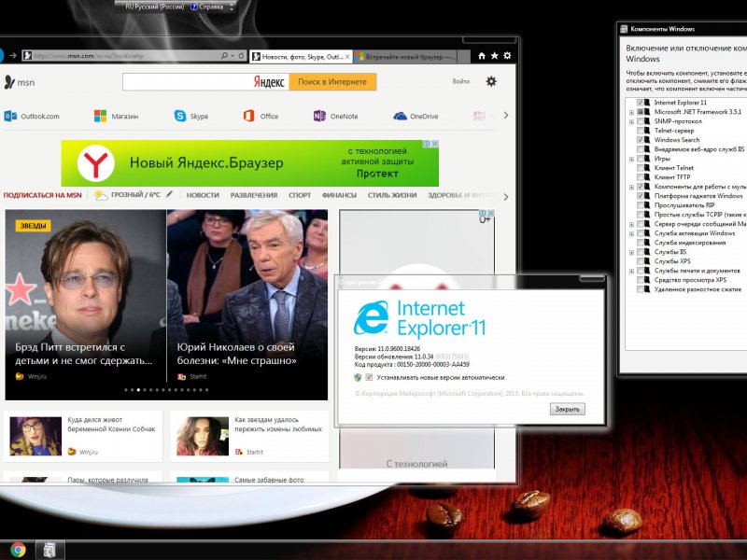Show more msn categories arrow
This screenshot has width=747, height=560.
coord(506,197)
